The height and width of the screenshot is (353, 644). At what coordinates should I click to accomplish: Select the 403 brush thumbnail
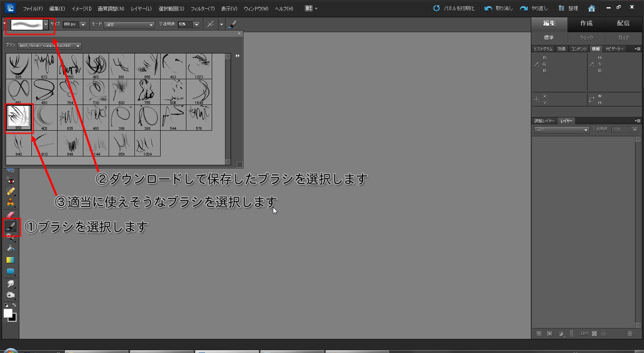tap(44, 117)
